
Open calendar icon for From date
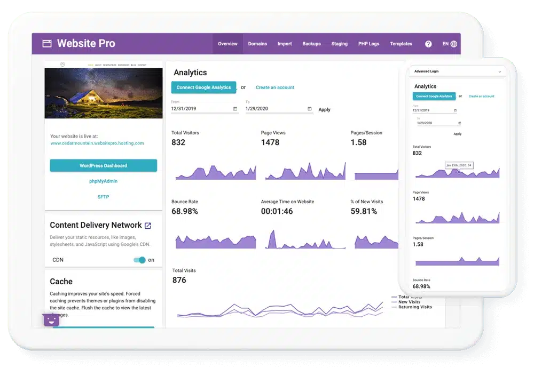tap(235, 109)
